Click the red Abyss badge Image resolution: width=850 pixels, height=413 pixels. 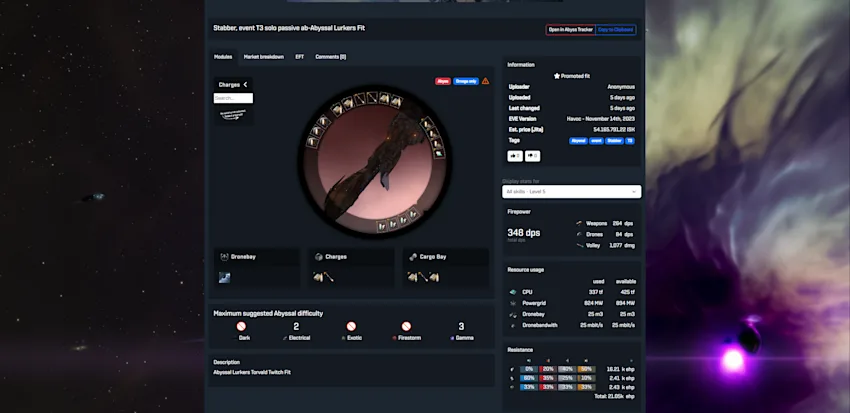443,81
